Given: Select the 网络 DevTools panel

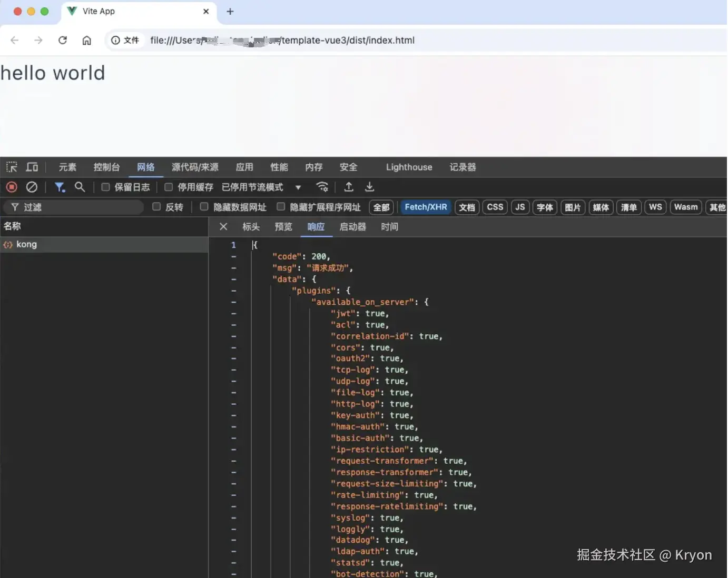Looking at the screenshot, I should pos(146,167).
